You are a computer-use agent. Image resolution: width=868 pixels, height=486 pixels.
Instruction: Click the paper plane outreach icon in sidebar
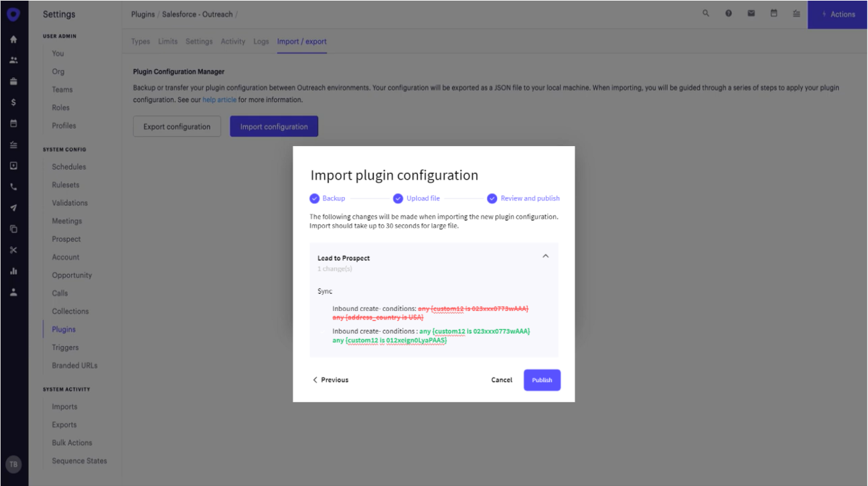point(13,207)
